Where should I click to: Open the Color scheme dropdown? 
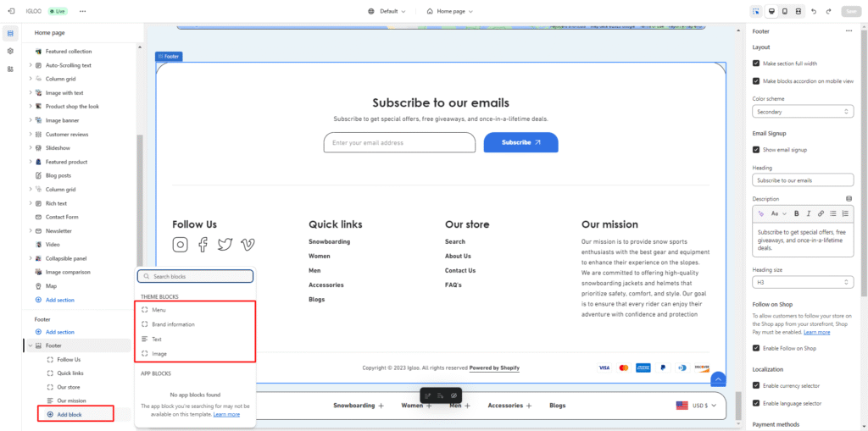click(x=802, y=112)
